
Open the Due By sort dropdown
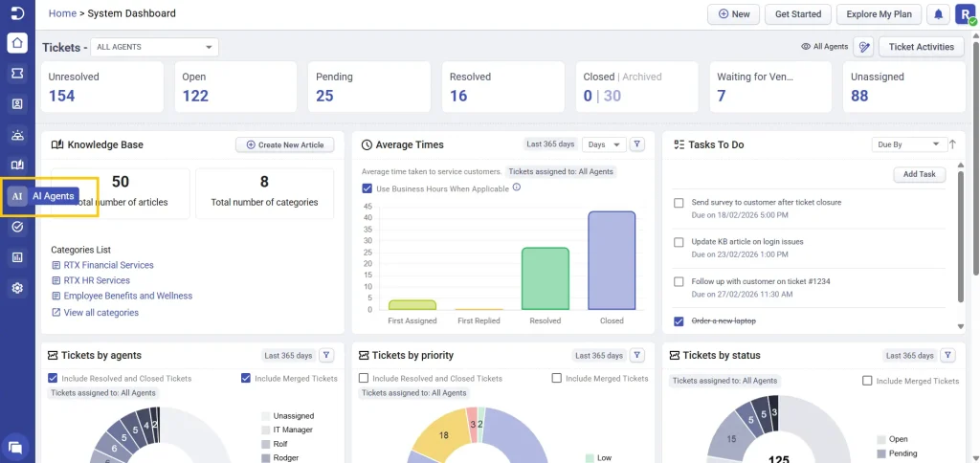point(909,144)
